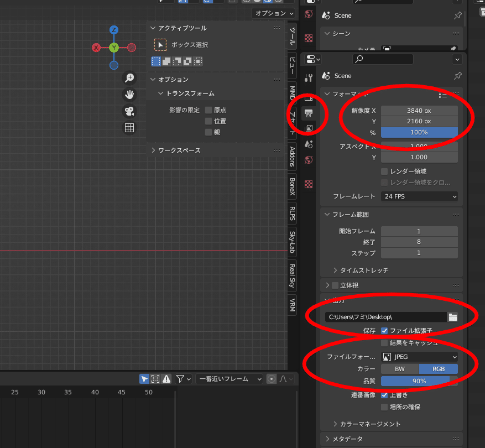The height and width of the screenshot is (448, 485).
Task: Click the pin icon beside lower Scene header
Action: tap(457, 76)
